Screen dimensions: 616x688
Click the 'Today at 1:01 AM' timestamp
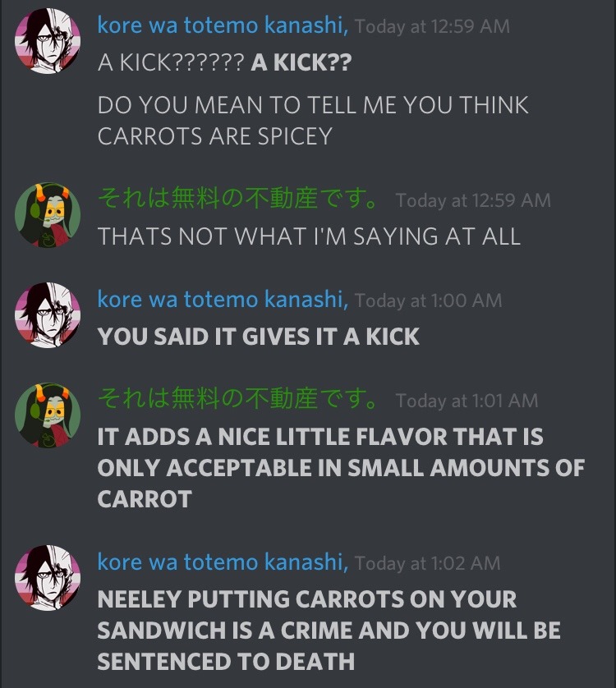[x=467, y=400]
